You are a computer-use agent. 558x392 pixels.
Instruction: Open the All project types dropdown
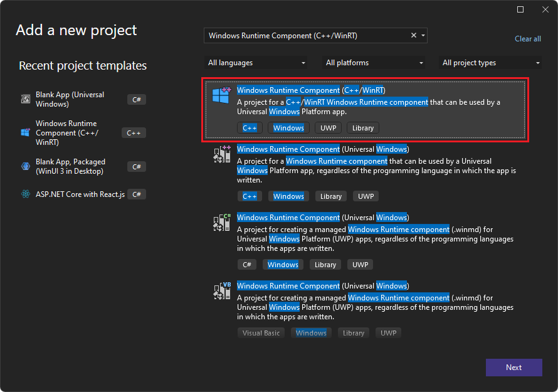(490, 63)
